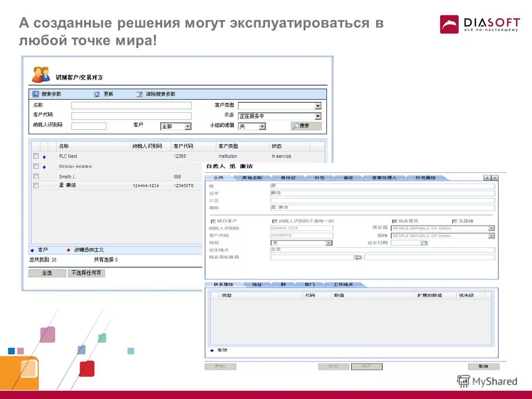The image size is (532, 399).
Task: Check the 无国籍 checkbox
Action: (x=454, y=221)
